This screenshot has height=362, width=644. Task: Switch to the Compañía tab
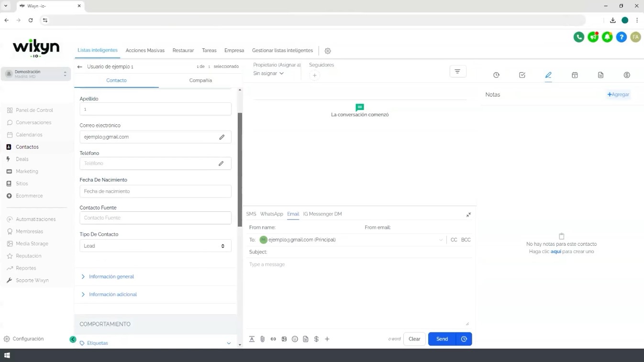click(x=200, y=80)
